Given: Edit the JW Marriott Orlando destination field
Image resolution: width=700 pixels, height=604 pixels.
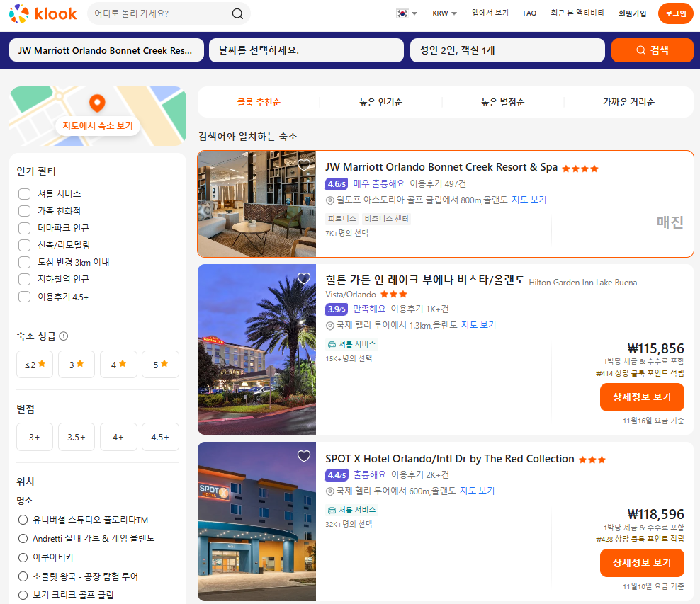Looking at the screenshot, I should pos(106,50).
